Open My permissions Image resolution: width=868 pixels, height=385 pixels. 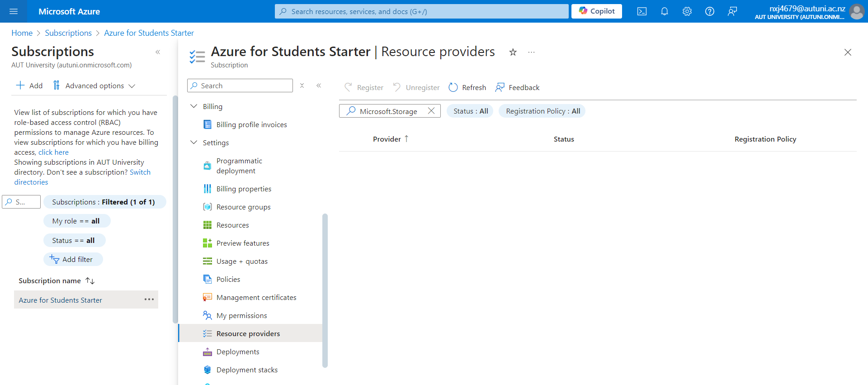(241, 315)
